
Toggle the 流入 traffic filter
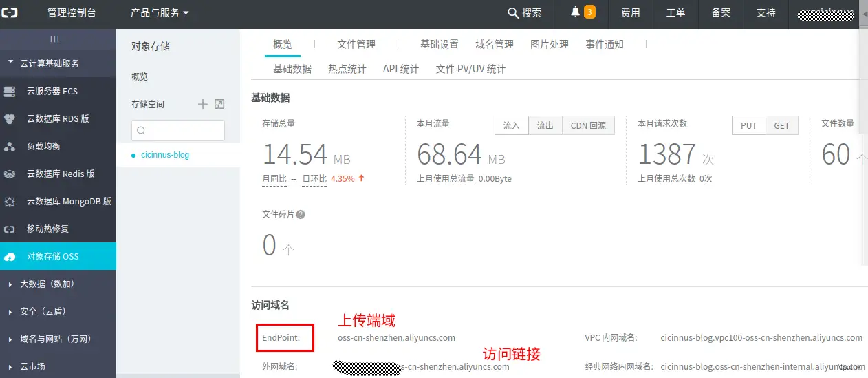point(511,125)
